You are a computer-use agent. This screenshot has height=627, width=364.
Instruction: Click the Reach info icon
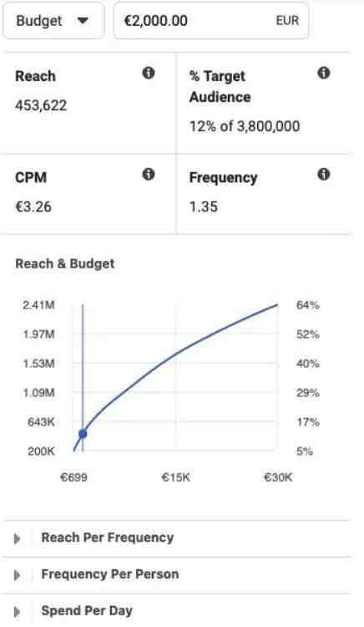tap(149, 73)
